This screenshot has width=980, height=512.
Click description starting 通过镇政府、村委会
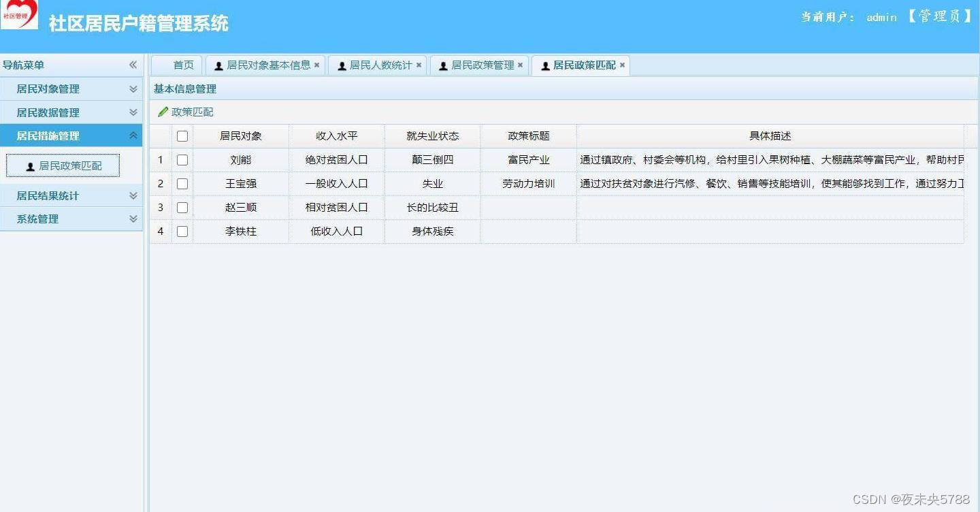[770, 160]
